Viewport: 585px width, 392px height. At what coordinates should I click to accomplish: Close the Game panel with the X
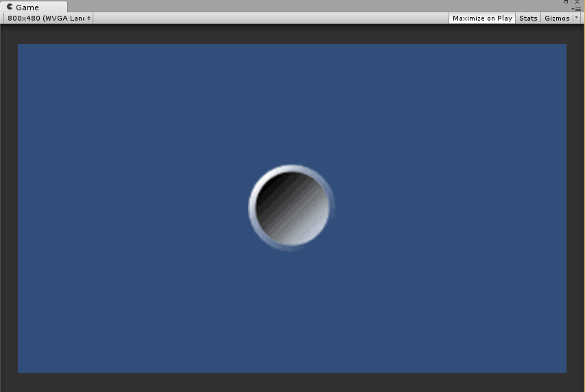click(x=577, y=2)
